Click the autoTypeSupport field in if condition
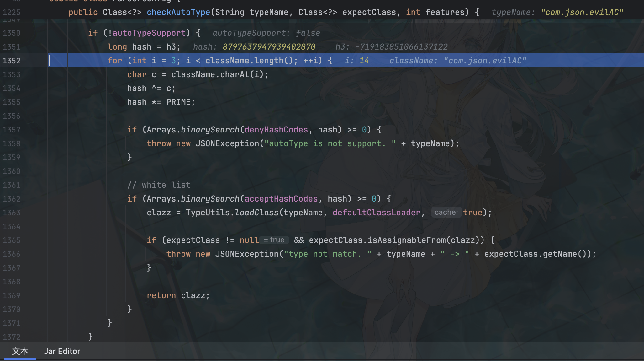The width and height of the screenshot is (644, 361). pos(149,33)
